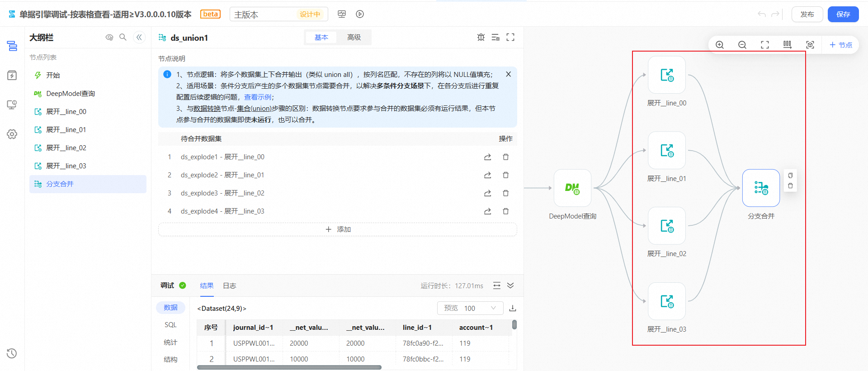Screen dimensions: 868x371
Task: Collapse the debug results panel
Action: [510, 285]
